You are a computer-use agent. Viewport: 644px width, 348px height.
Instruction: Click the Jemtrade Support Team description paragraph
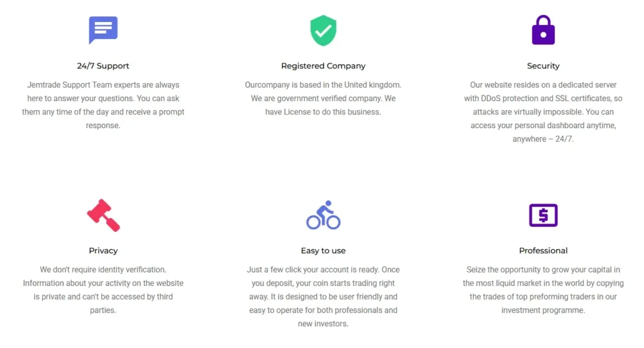click(x=103, y=105)
